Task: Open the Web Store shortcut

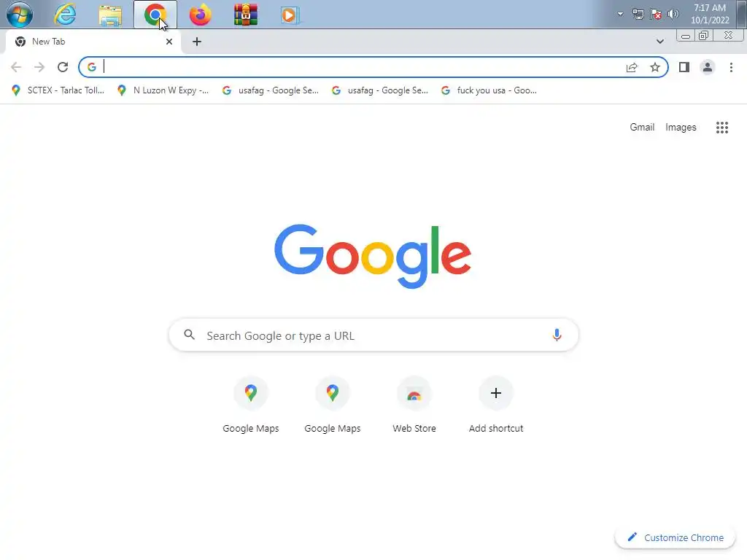Action: [414, 405]
